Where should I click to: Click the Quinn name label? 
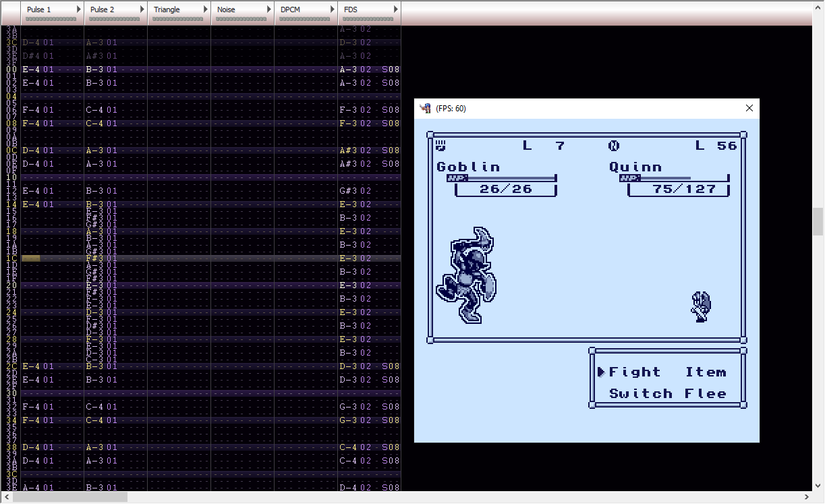pos(635,167)
